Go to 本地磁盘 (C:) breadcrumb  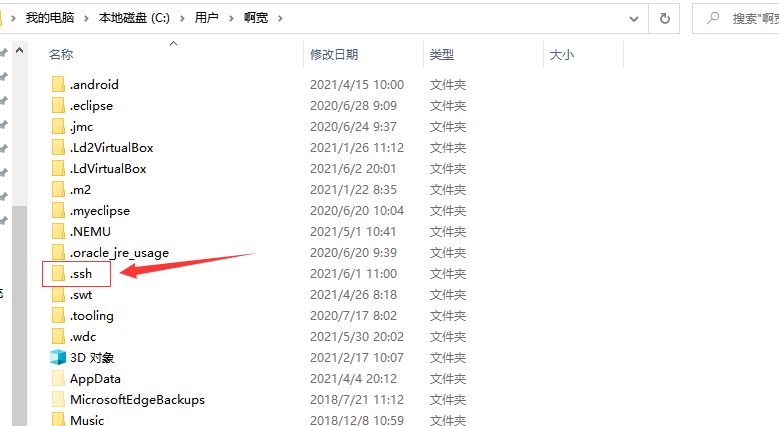[134, 18]
